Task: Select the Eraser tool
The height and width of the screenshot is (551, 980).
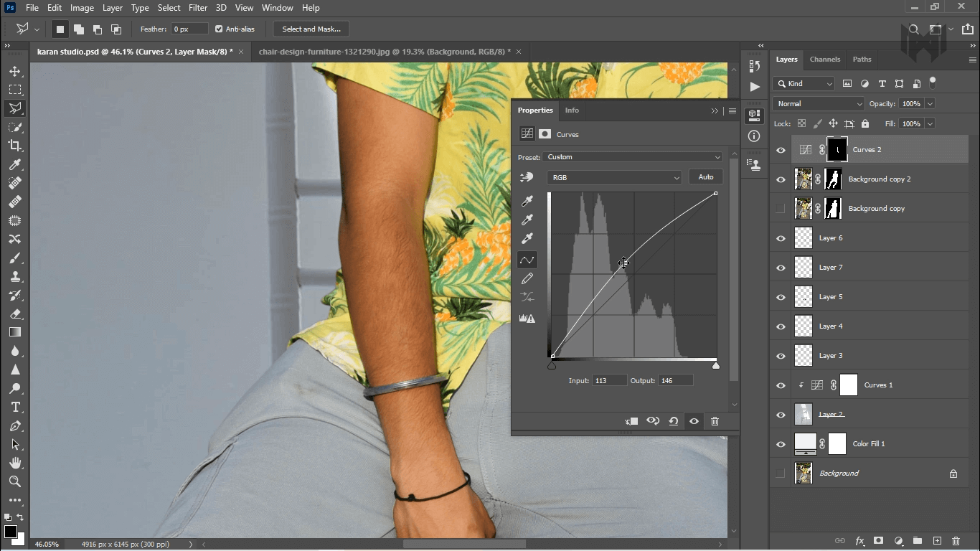Action: coord(15,314)
